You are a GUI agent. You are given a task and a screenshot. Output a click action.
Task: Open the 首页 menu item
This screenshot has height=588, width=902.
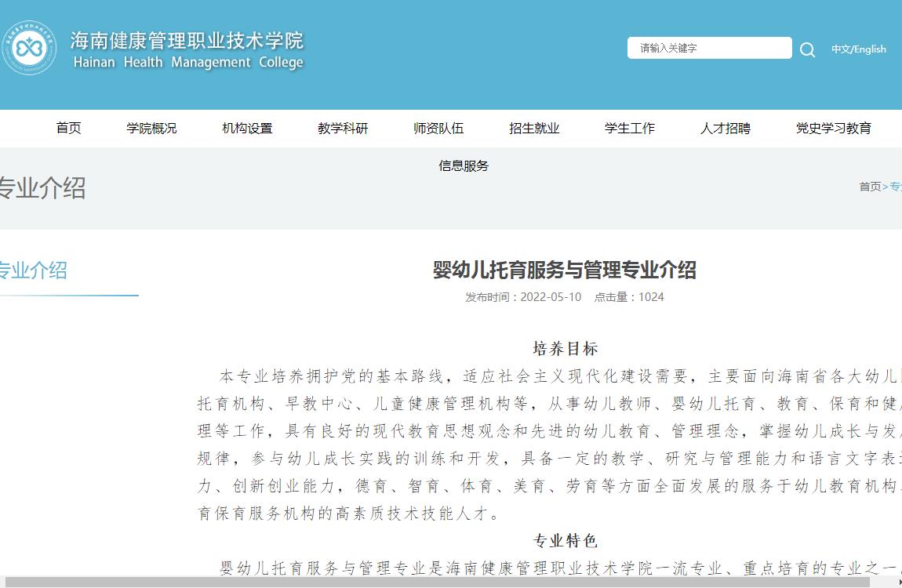68,128
